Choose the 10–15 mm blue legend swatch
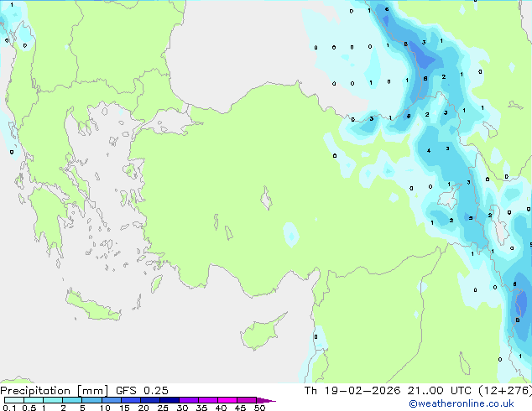The width and height of the screenshot is (532, 411). coord(111,400)
